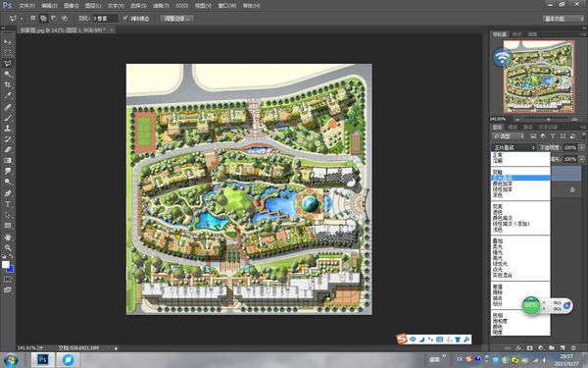Toggle the type layer filter icon
Image resolution: width=588 pixels, height=368 pixels.
pos(553,136)
